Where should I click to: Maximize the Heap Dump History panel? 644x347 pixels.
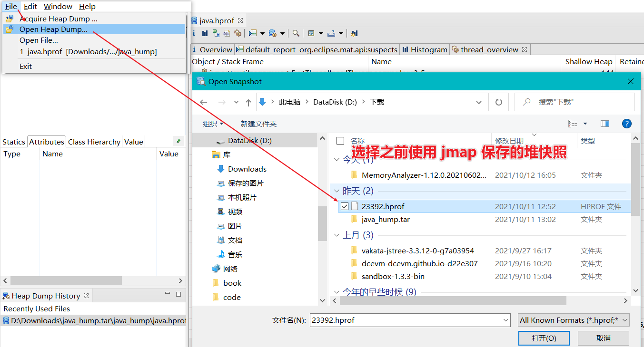pos(178,294)
